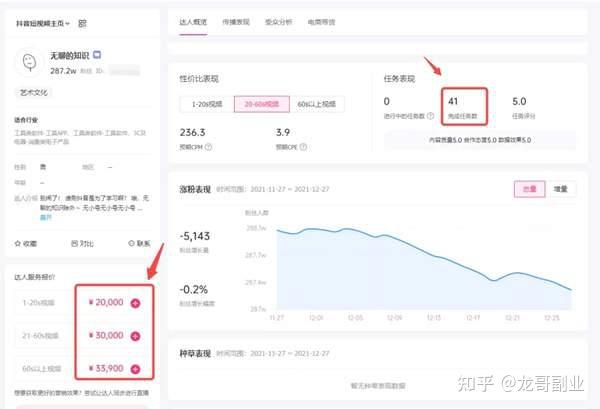Click the ¥20,000 price text
Screen dimensions: 600x409
click(x=106, y=302)
